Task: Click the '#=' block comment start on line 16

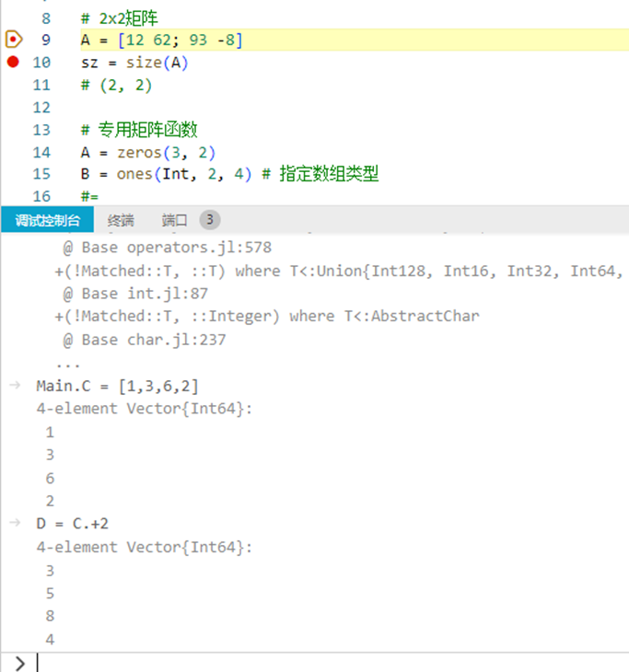Action: (89, 196)
